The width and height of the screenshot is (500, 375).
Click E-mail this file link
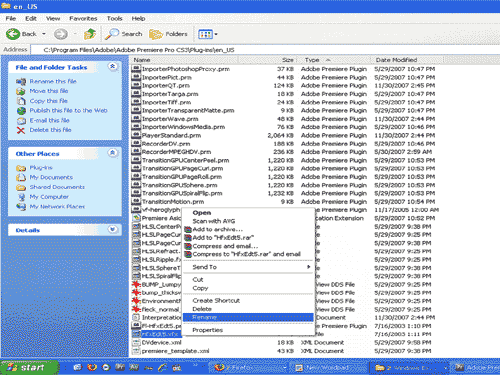pos(50,120)
